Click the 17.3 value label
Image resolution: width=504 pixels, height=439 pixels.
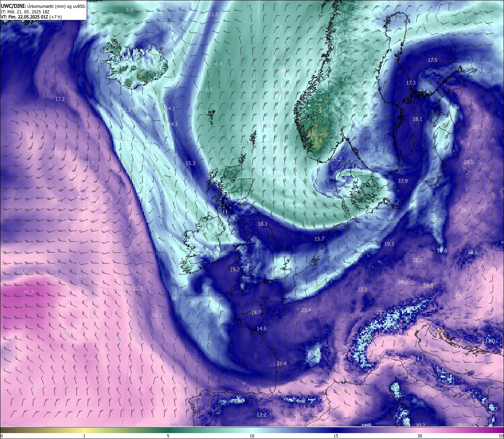coord(411,83)
